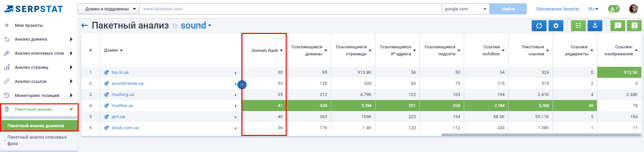This screenshot has width=644, height=152.
Task: Expand 4club.com.ua row arrow
Action: pyautogui.click(x=236, y=128)
